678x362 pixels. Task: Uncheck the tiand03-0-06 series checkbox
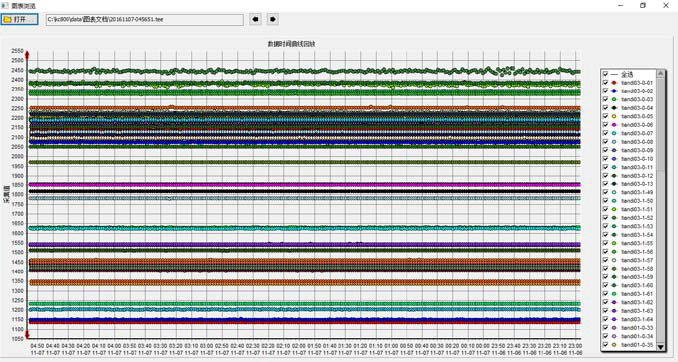pyautogui.click(x=605, y=125)
